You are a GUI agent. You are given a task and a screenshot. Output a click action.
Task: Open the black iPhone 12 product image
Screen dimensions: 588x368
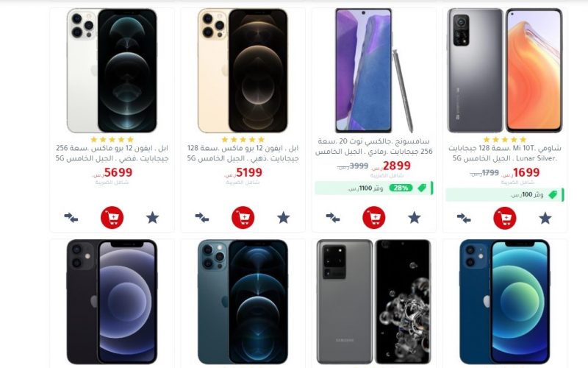[x=112, y=302]
